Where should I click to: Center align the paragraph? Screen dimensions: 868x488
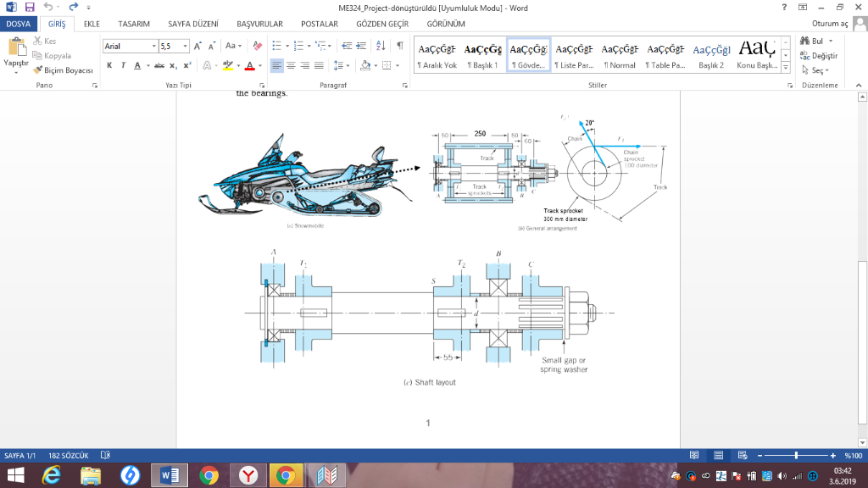click(291, 66)
